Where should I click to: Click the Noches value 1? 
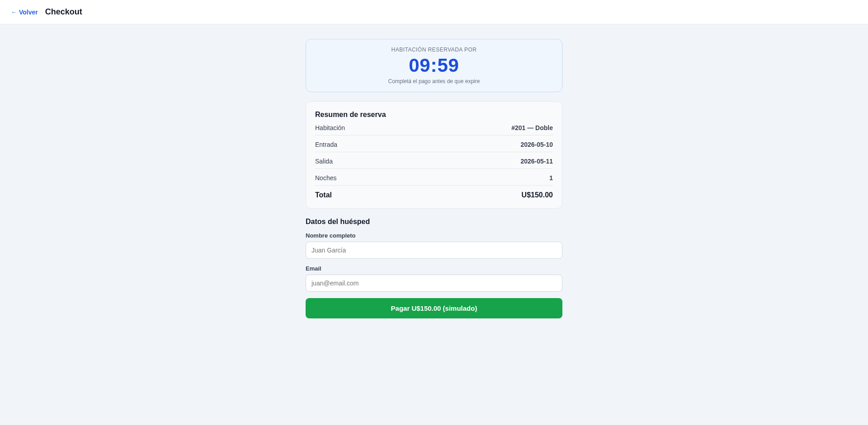pyautogui.click(x=551, y=178)
